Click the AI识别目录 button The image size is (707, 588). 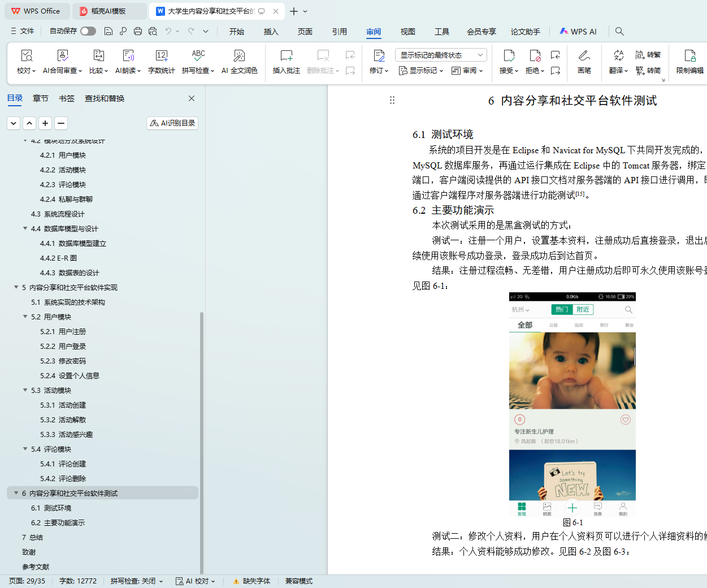point(172,123)
